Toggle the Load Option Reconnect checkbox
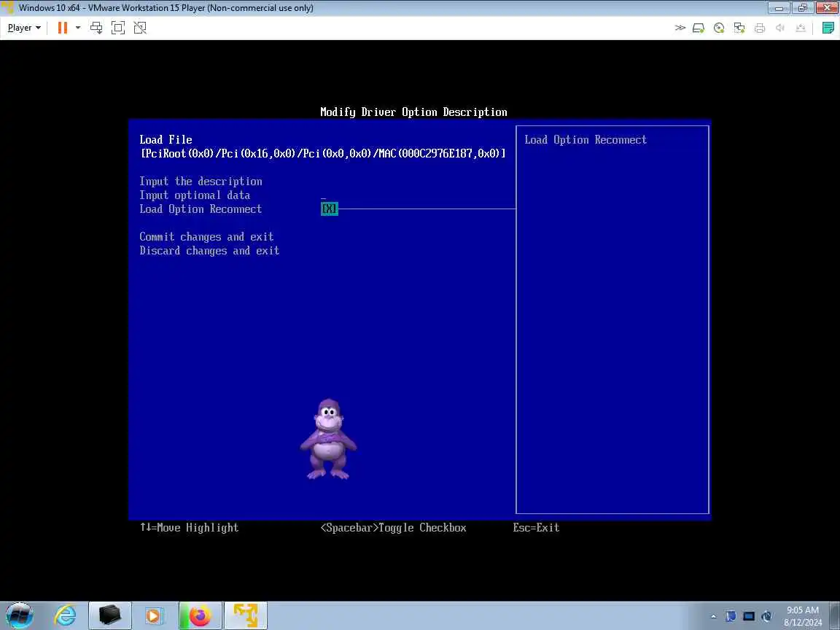 pos(330,209)
